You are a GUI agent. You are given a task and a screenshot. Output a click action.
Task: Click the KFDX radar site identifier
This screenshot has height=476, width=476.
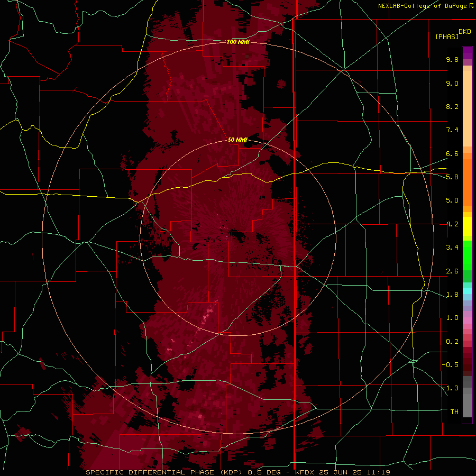(x=305, y=472)
